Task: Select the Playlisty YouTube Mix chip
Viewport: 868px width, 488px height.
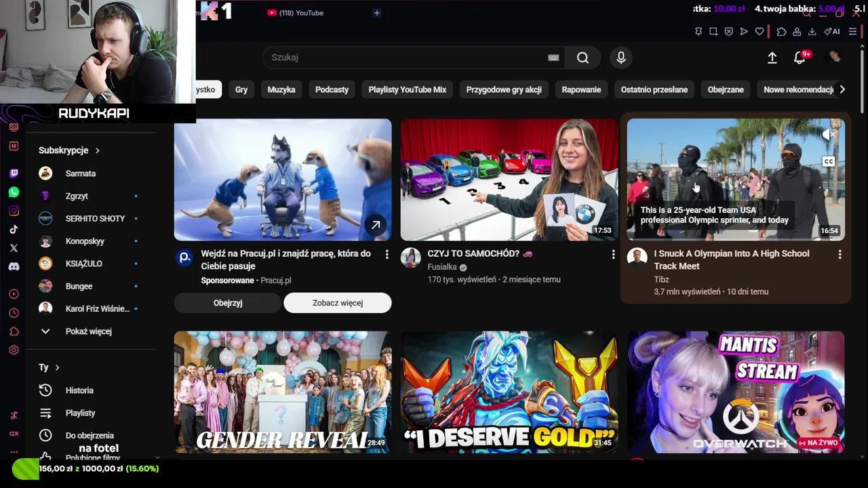Action: [x=408, y=89]
